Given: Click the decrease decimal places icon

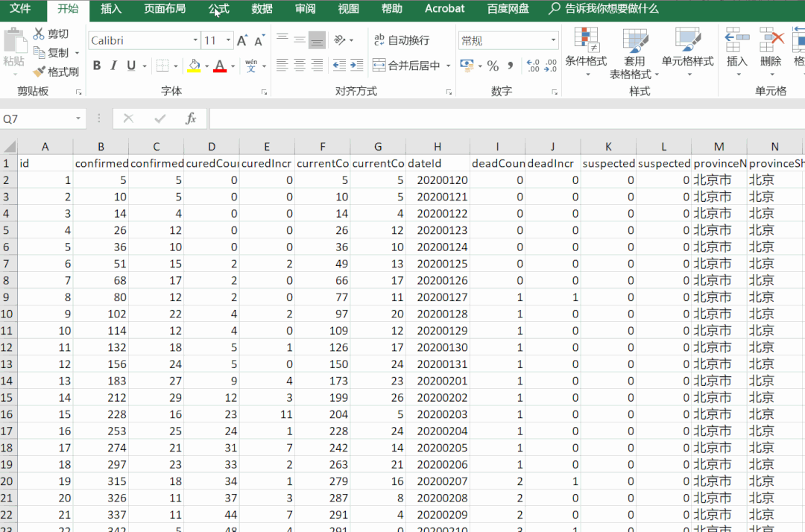Looking at the screenshot, I should [x=551, y=66].
